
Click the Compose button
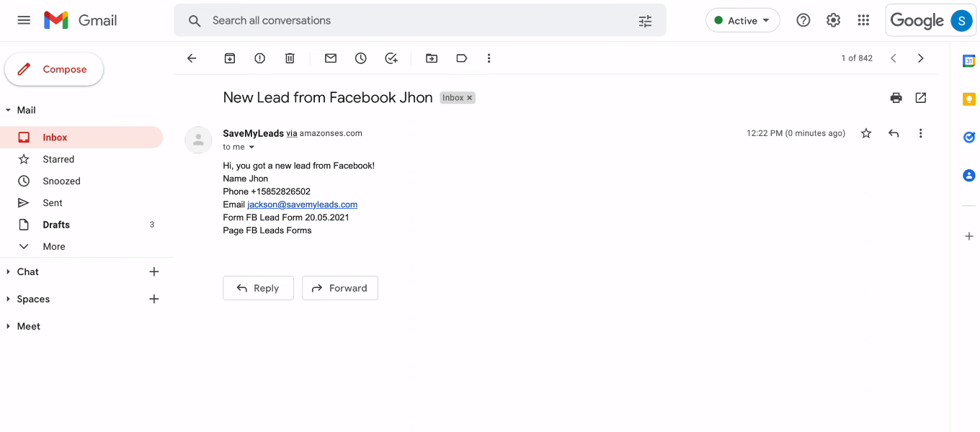click(54, 70)
